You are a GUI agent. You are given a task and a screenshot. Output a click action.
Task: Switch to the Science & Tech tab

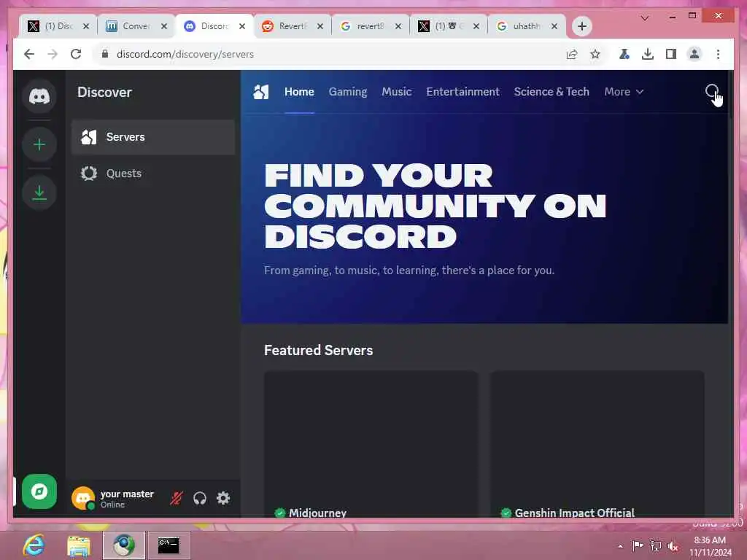(551, 92)
